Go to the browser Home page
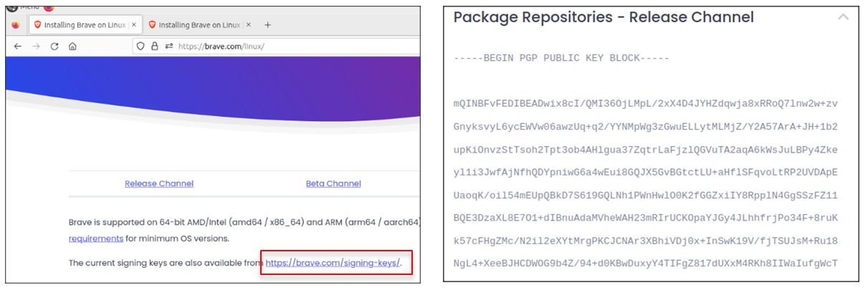The height and width of the screenshot is (290, 868). click(72, 46)
